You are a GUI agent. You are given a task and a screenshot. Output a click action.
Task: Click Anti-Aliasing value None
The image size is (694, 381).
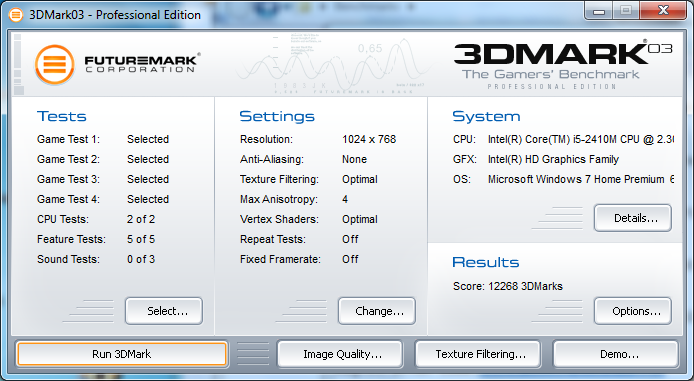(355, 159)
